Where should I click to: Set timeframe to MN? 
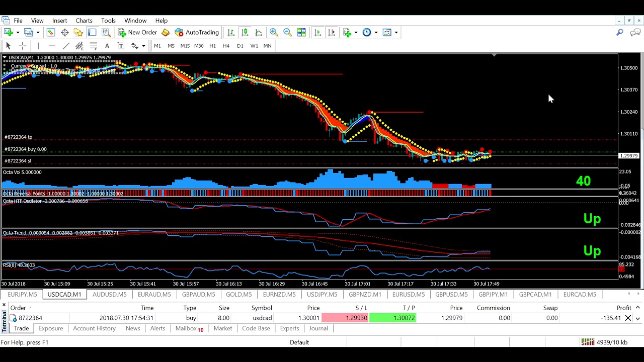267,46
